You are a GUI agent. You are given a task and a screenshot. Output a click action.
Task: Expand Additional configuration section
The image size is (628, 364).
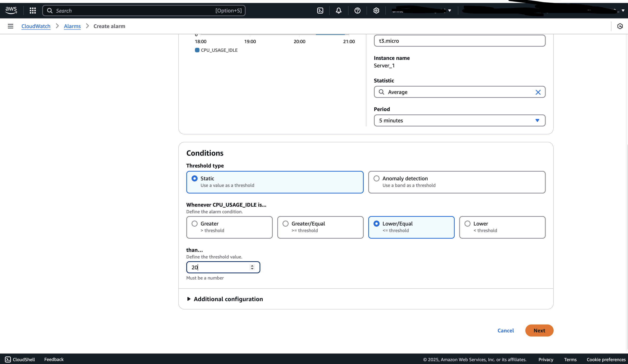[225, 299]
